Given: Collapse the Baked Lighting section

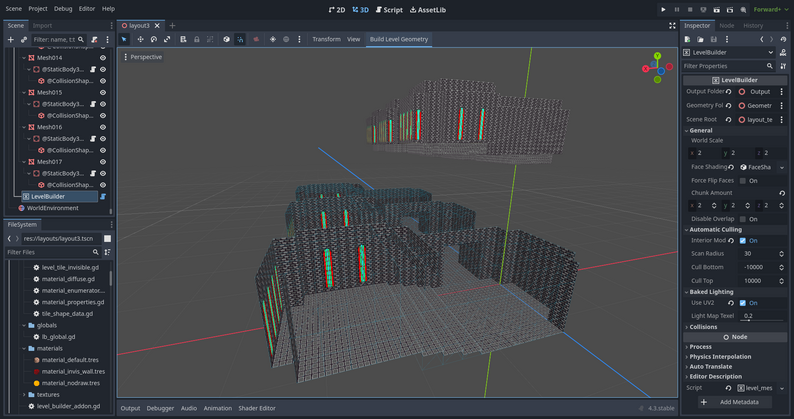Looking at the screenshot, I should (735, 292).
